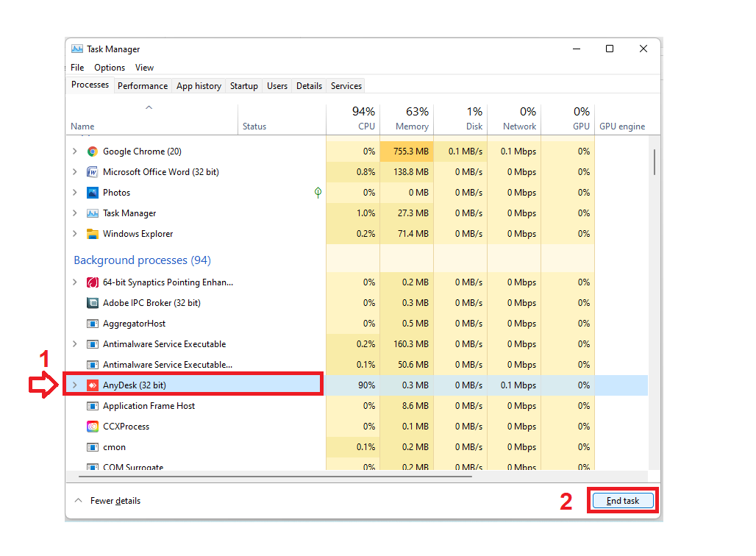Expand the first Antimalware Service Executable row
The width and height of the screenshot is (756, 556).
coord(75,344)
